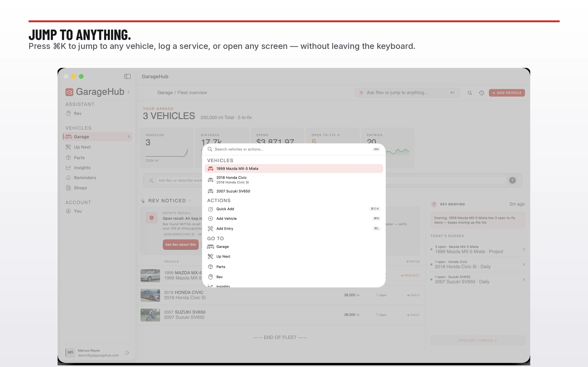Click the Parts box icon in Go To
This screenshot has height=367, width=588.
[x=210, y=267]
